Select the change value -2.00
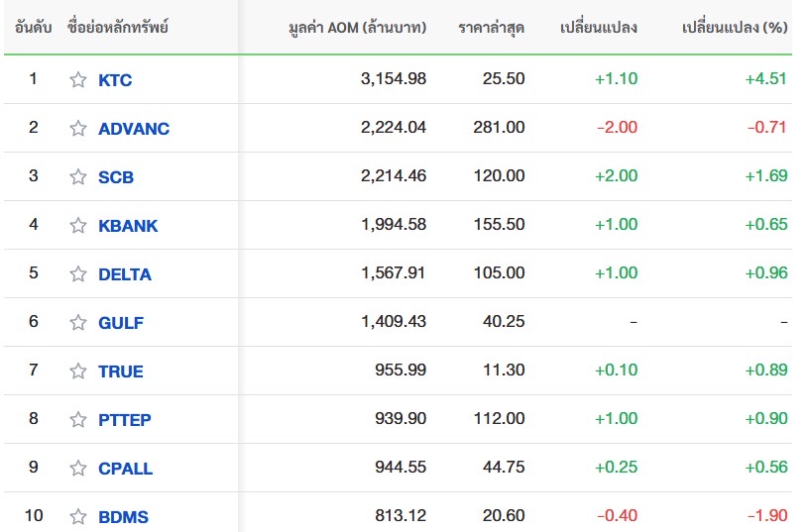This screenshot has height=532, width=810. (618, 127)
